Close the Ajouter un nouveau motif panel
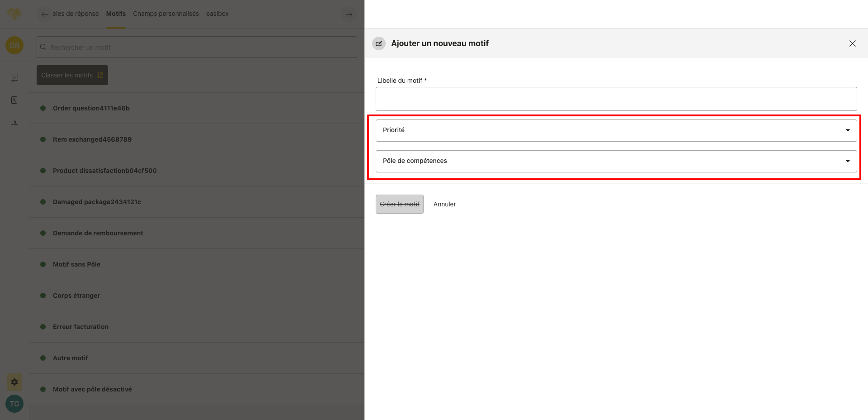Image resolution: width=868 pixels, height=420 pixels. tap(852, 43)
